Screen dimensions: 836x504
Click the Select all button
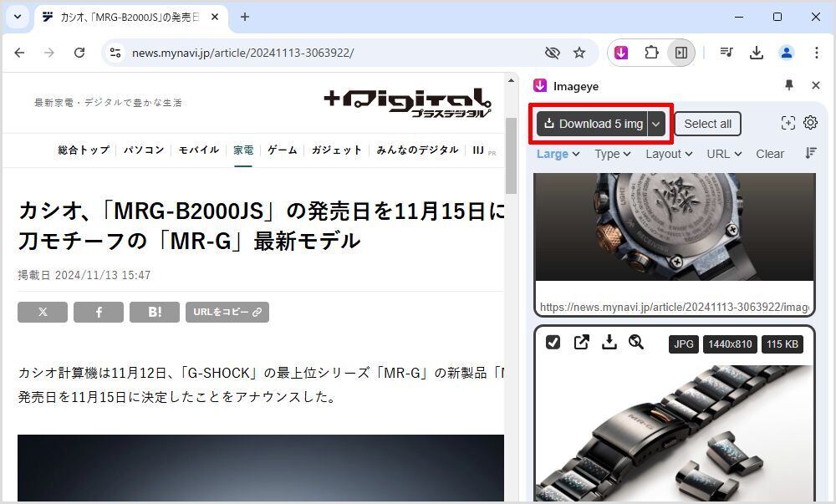tap(707, 124)
